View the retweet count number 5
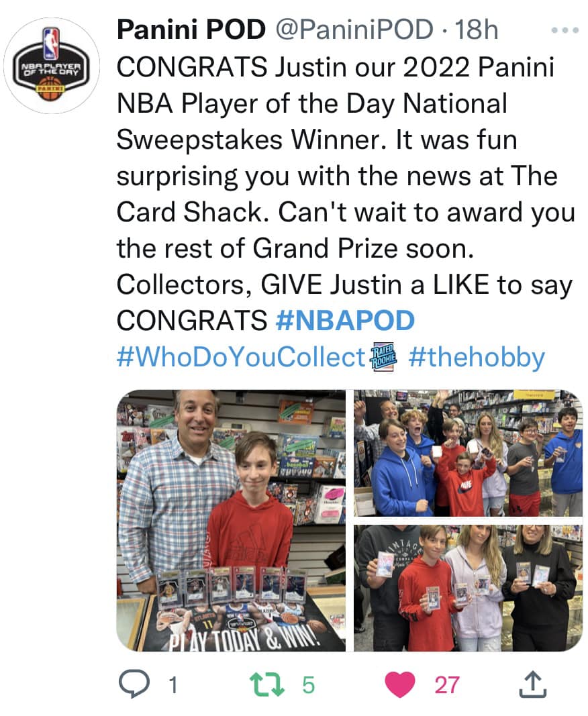588x716 pixels. click(308, 685)
